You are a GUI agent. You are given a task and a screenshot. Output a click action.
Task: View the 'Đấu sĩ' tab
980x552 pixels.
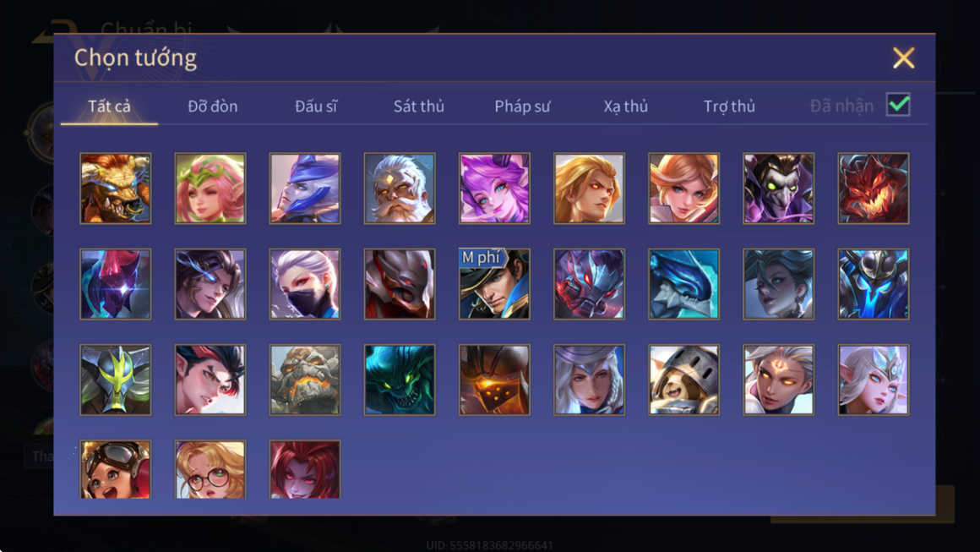click(x=316, y=107)
